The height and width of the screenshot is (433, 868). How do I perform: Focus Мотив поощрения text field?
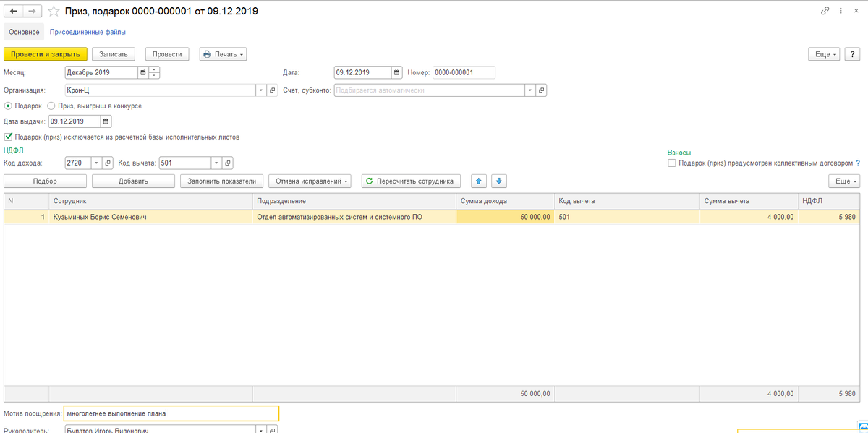[171, 413]
